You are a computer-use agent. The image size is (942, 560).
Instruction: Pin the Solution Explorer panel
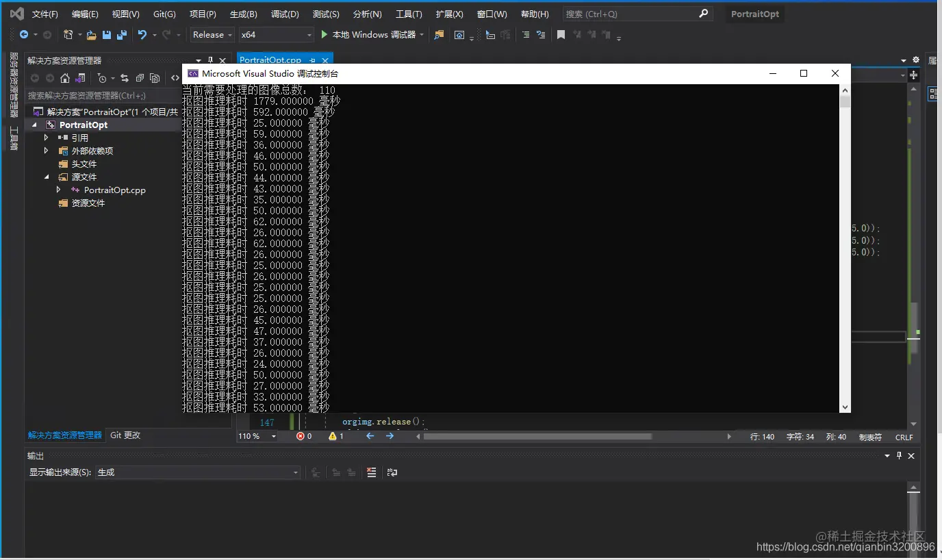pos(210,60)
